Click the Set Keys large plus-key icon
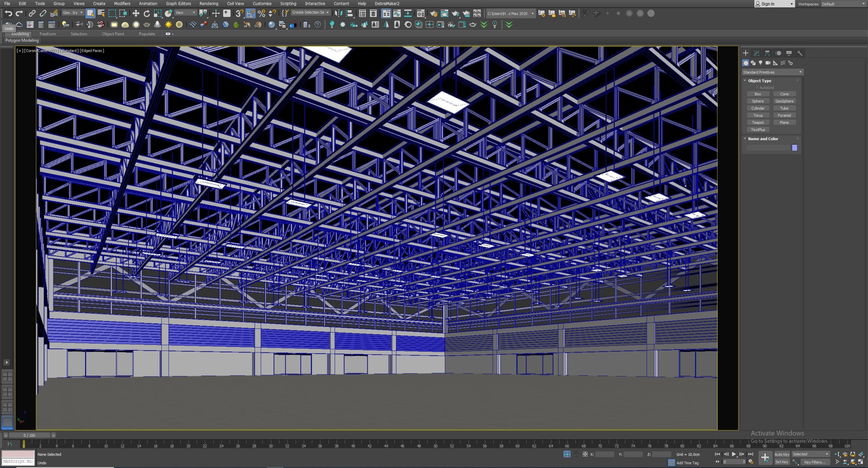This screenshot has height=468, width=868. point(765,458)
